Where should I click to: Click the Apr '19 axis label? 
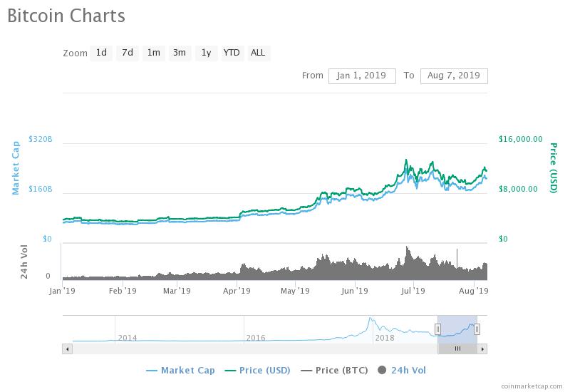point(237,291)
